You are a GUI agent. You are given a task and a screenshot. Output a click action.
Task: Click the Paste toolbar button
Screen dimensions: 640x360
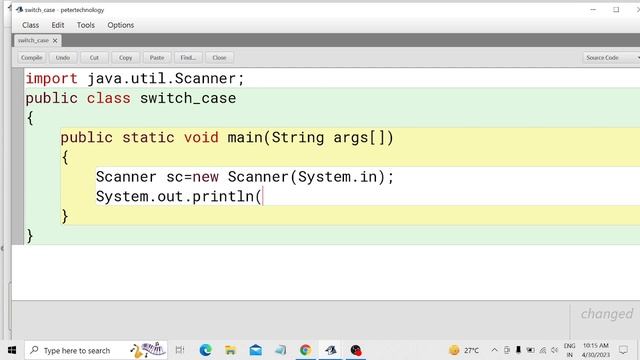[x=157, y=58]
